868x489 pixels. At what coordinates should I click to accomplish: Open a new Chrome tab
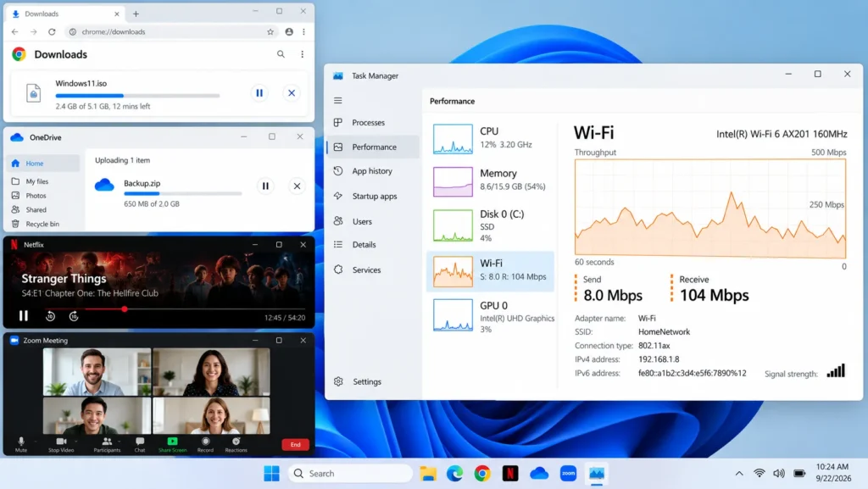click(136, 14)
